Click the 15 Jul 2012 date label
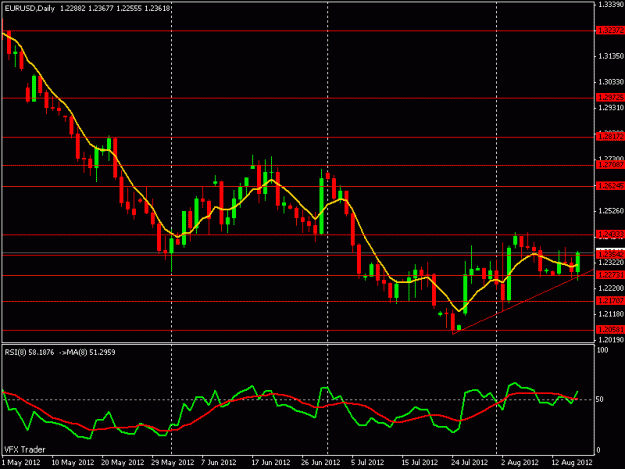The image size is (625, 469). coord(420,463)
